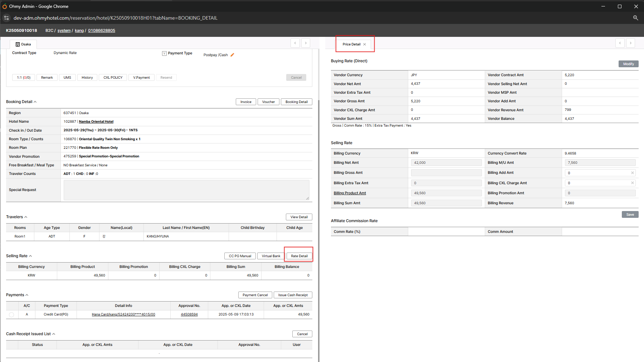This screenshot has height=362, width=644.
Task: Collapse the Cash Receipt Issued List section
Action: (x=54, y=334)
